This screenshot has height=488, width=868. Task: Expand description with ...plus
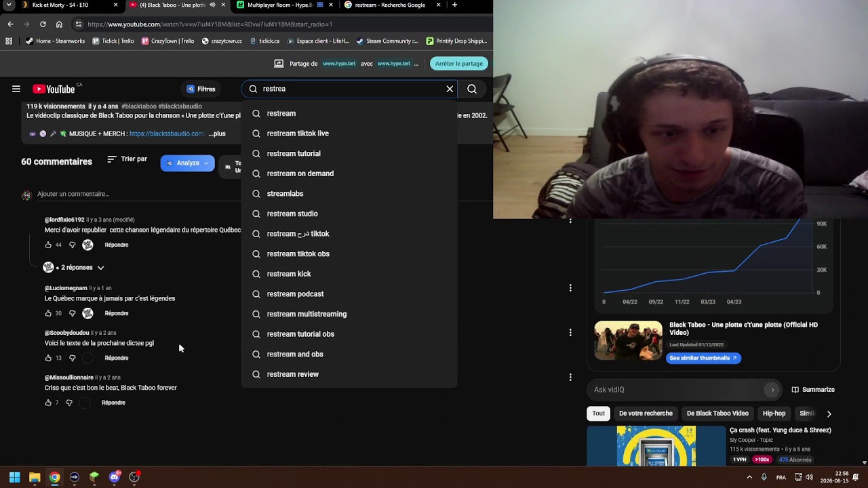(x=217, y=134)
